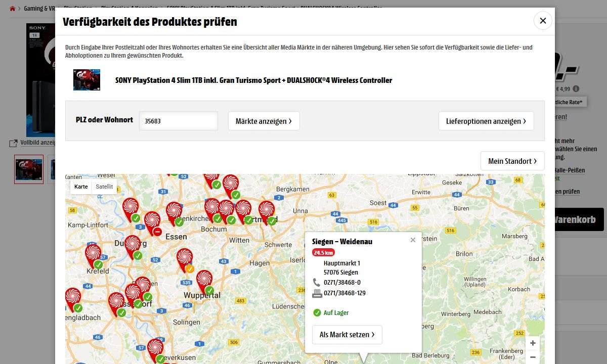This screenshot has height=364, width=607.
Task: Select the green-check marker north of Duisburg
Action: point(131,209)
